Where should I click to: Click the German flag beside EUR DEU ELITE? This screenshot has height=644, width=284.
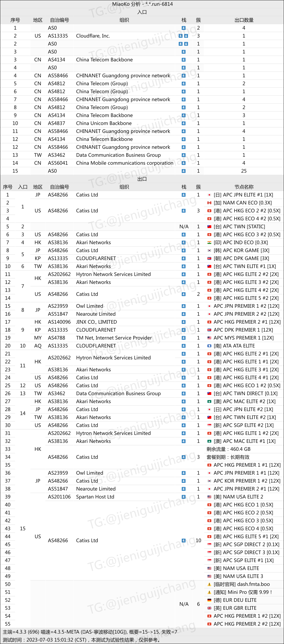pos(209,600)
